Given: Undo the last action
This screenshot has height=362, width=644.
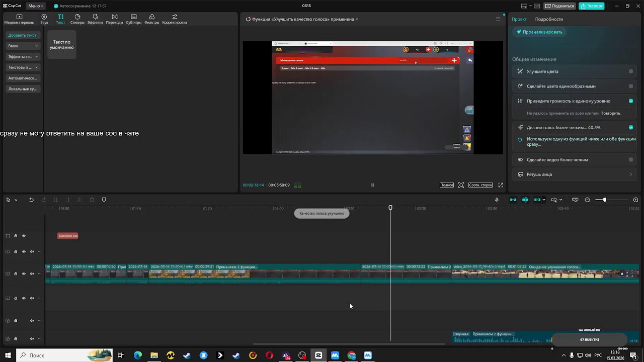Looking at the screenshot, I should 31,200.
